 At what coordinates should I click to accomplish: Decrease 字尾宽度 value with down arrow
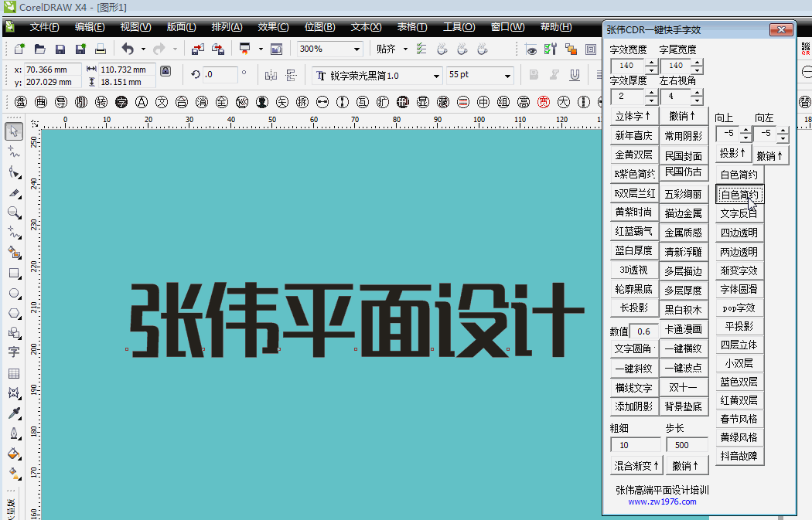(x=697, y=70)
